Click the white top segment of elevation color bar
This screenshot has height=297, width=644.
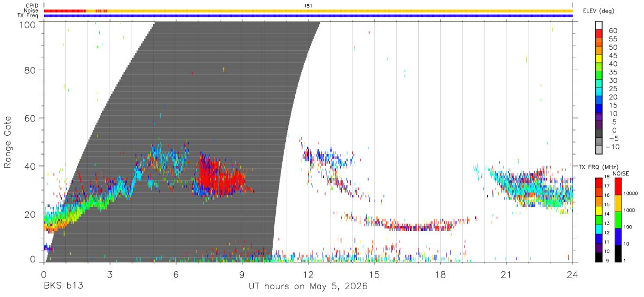pyautogui.click(x=599, y=25)
